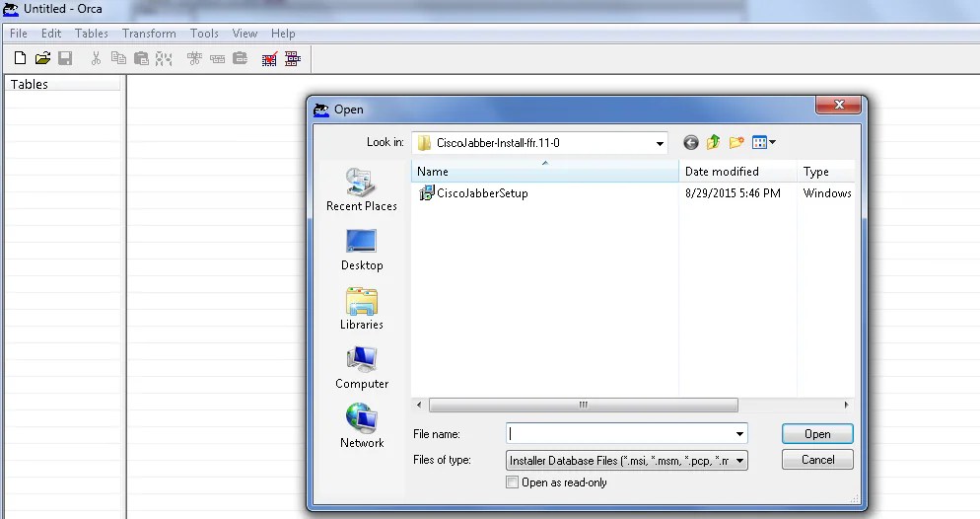
Task: Open the Edit menu
Action: coord(51,34)
